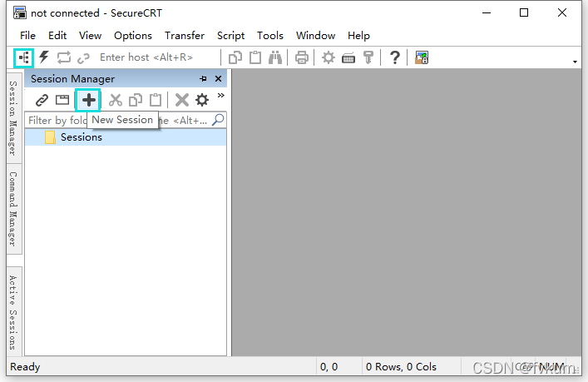588x382 pixels.
Task: Click the filter magnifier search icon
Action: (x=218, y=120)
